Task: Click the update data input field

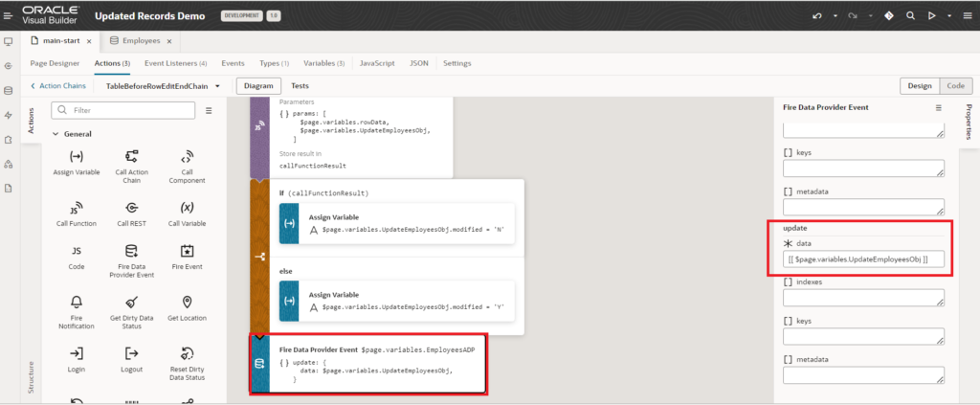Action: (863, 259)
